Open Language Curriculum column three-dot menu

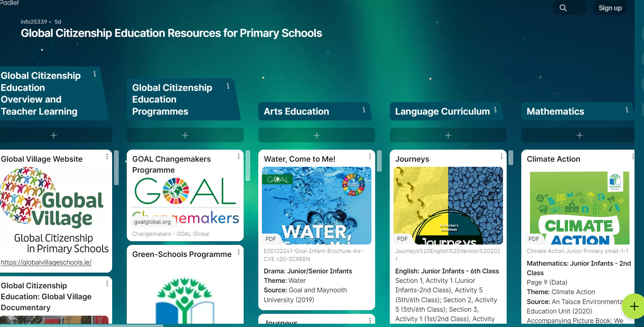pos(495,110)
